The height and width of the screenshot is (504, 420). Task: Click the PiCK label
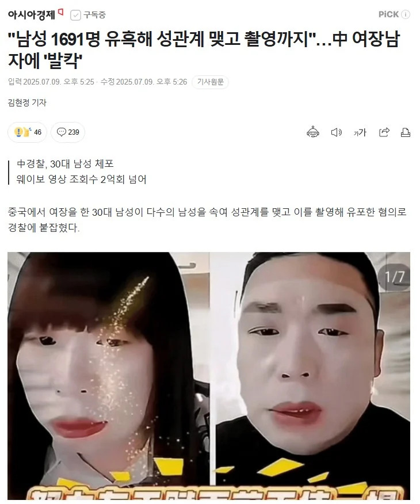(388, 14)
